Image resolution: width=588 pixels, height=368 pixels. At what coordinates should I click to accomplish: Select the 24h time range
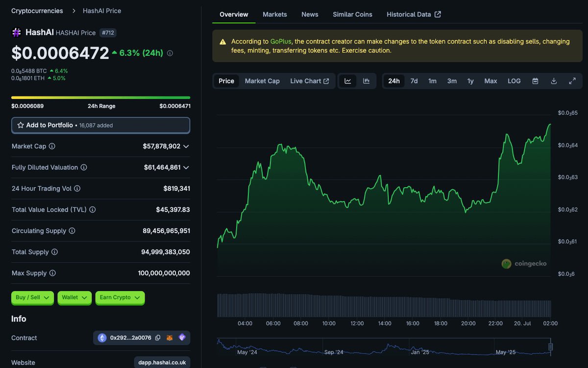pyautogui.click(x=394, y=81)
